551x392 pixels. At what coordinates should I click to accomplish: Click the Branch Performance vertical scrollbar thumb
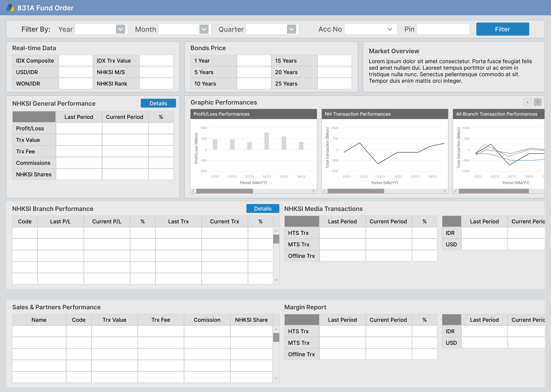[276, 239]
